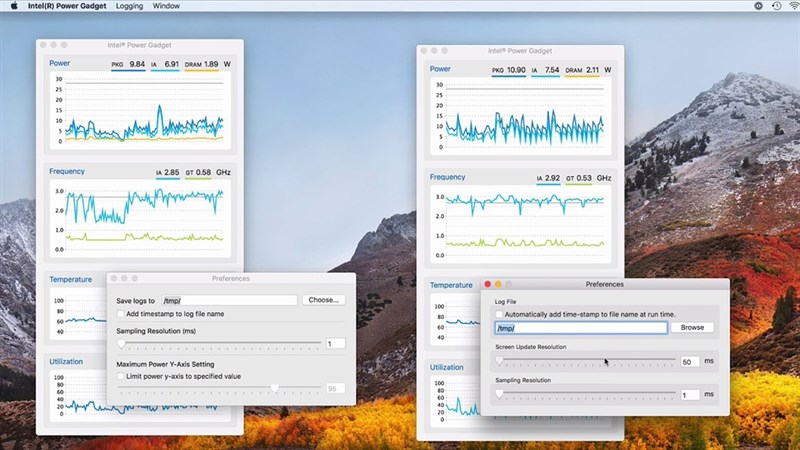Click the Sampling Resolution value field showing 1 in left Preferences
Viewport: 800px width, 450px height.
tap(335, 344)
